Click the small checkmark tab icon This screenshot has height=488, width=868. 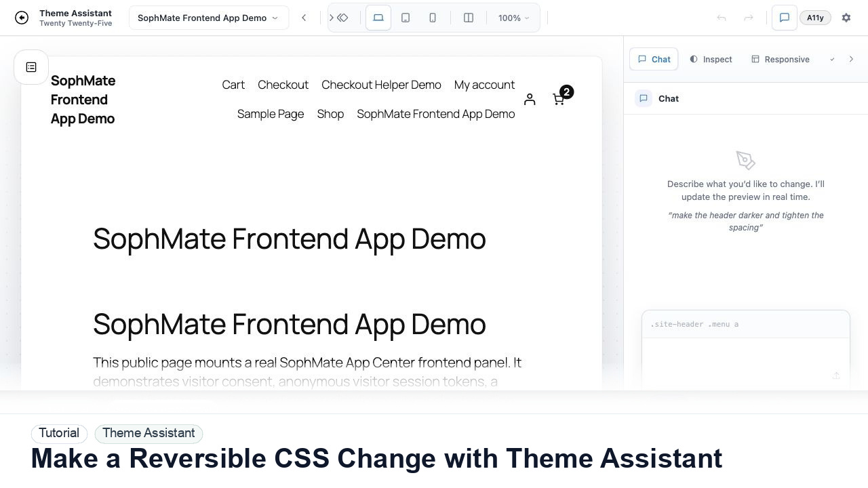coord(832,59)
